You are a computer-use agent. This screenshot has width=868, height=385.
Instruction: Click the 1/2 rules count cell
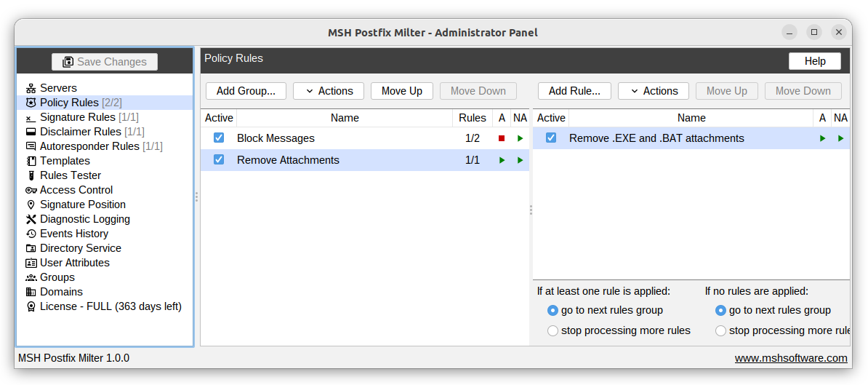pyautogui.click(x=473, y=138)
